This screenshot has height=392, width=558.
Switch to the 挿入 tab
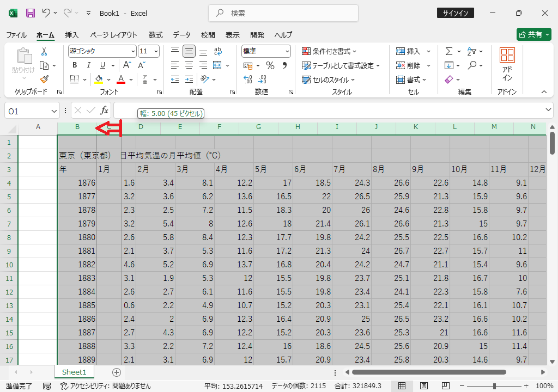[71, 35]
